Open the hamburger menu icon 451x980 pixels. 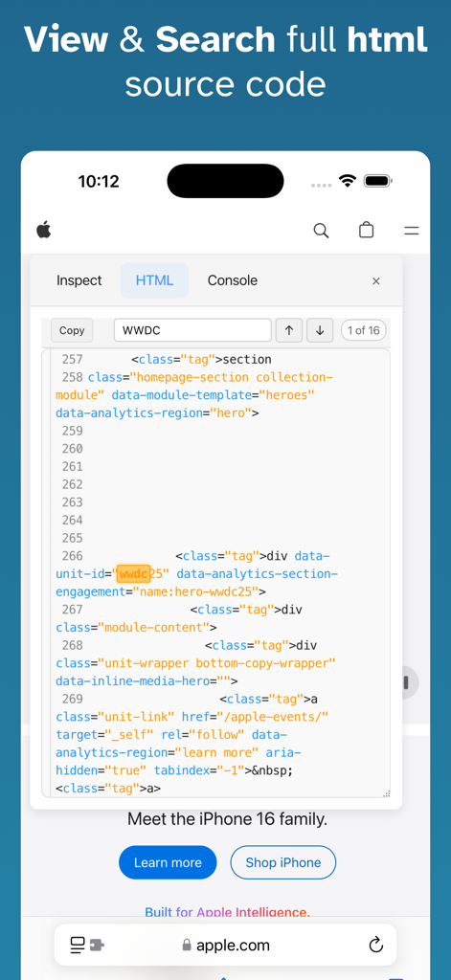click(412, 231)
